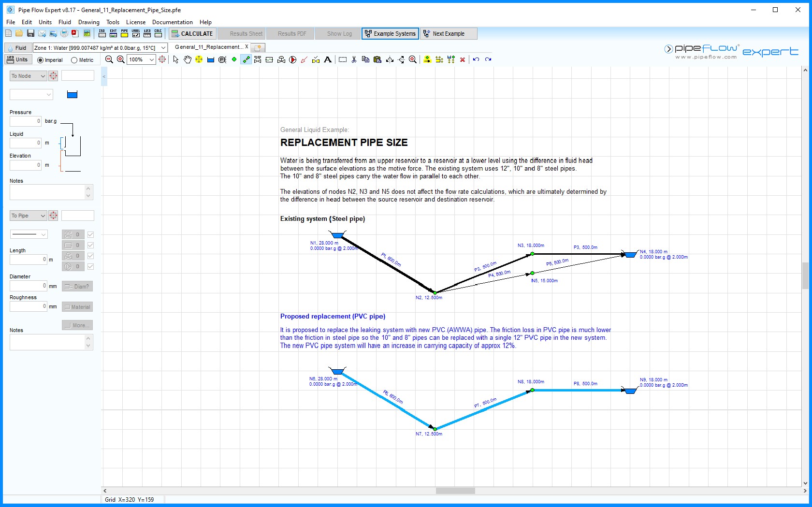Viewport: 812px width, 507px height.
Task: Collapse the left panel with the arrow
Action: click(104, 76)
